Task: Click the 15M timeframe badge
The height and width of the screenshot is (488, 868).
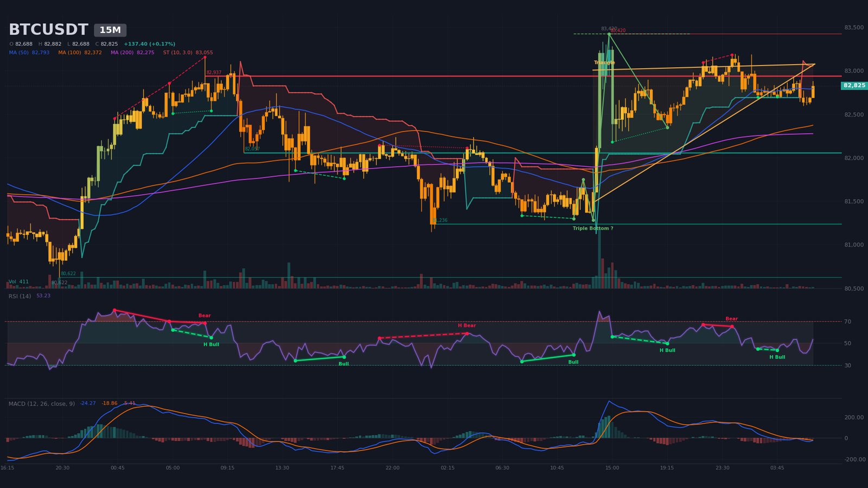Action: point(110,30)
